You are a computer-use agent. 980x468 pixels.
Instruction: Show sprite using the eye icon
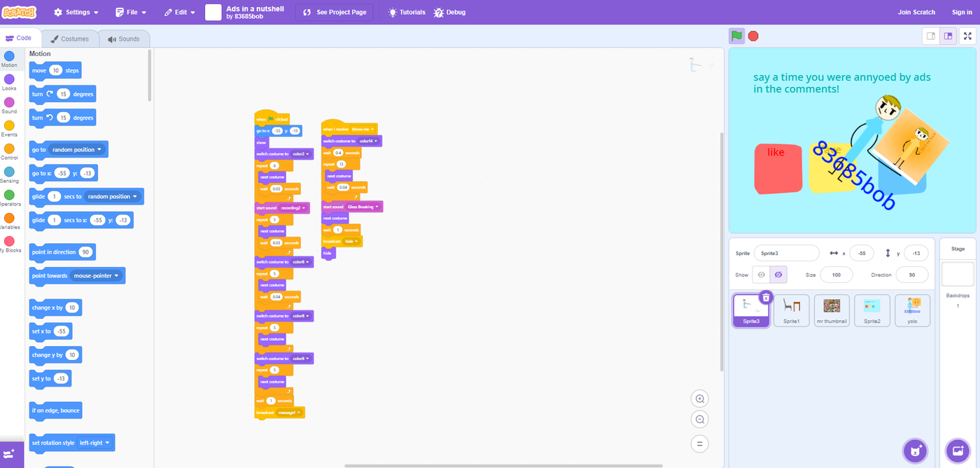(762, 275)
